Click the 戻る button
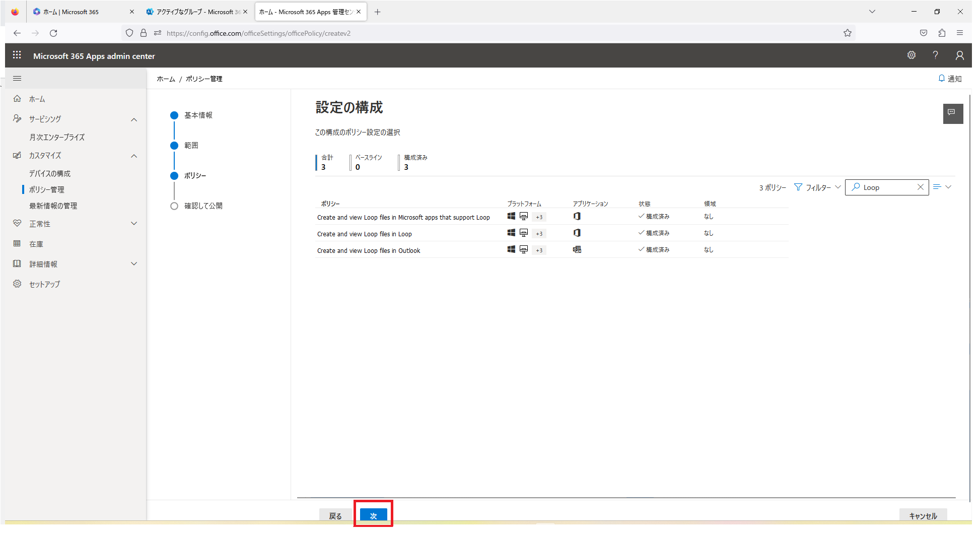The width and height of the screenshot is (980, 534). click(335, 515)
